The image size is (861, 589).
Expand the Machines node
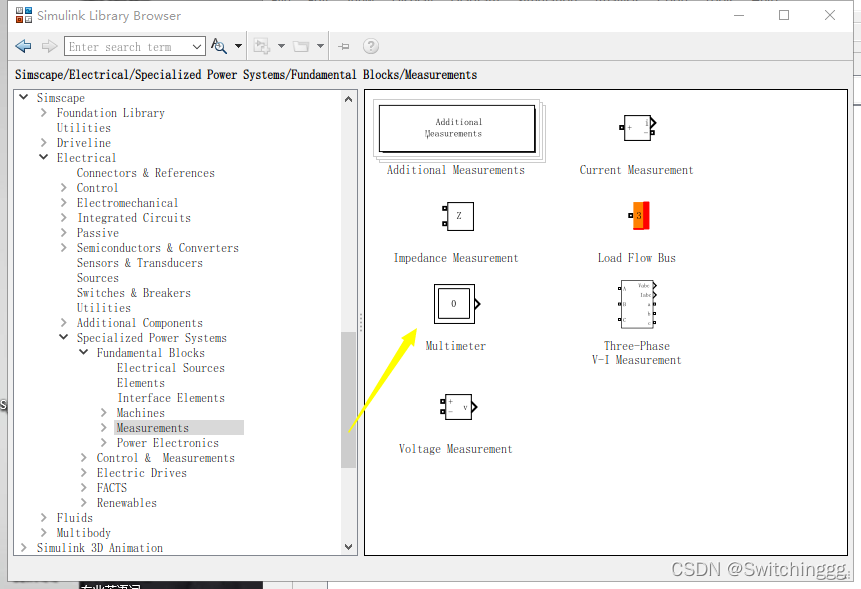(104, 413)
